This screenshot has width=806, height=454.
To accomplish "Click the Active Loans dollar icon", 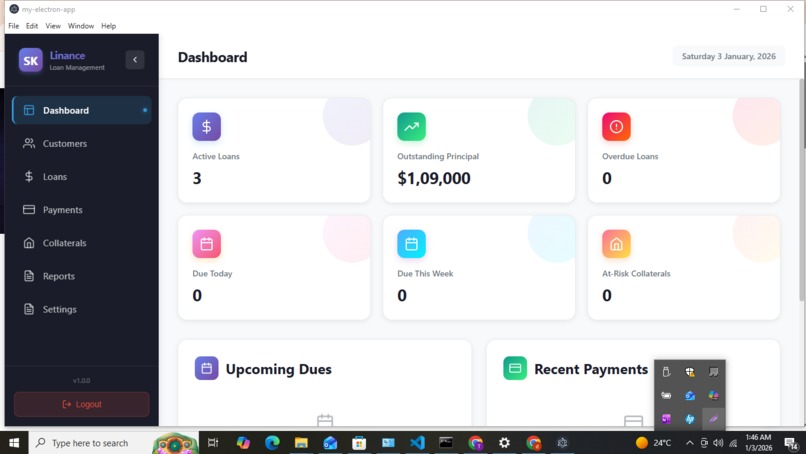I will tap(207, 126).
